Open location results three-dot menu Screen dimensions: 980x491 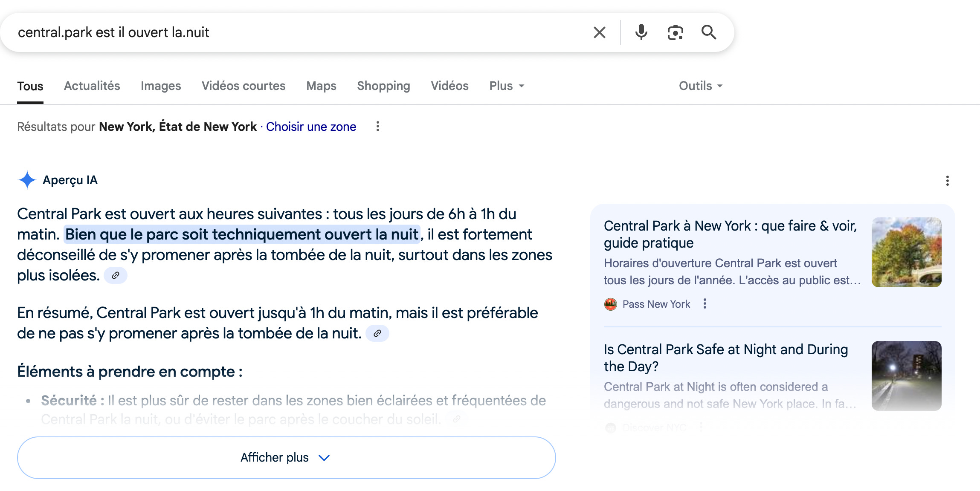pos(377,126)
